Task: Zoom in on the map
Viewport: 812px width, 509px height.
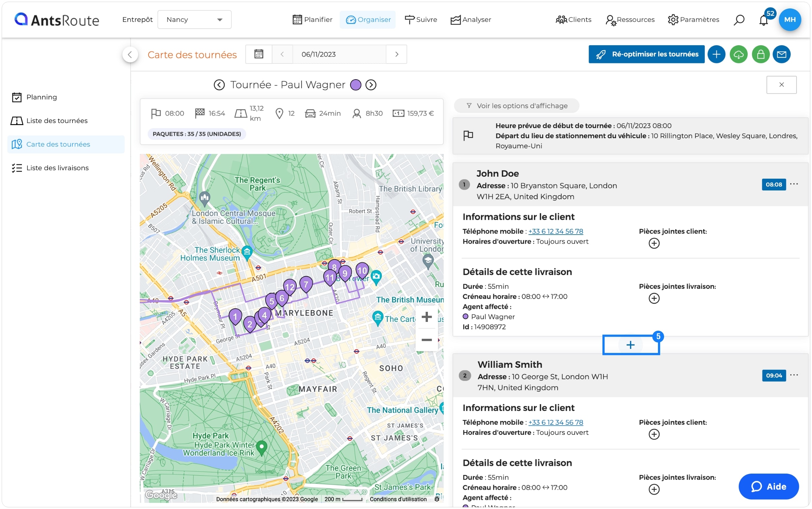Action: pyautogui.click(x=427, y=317)
